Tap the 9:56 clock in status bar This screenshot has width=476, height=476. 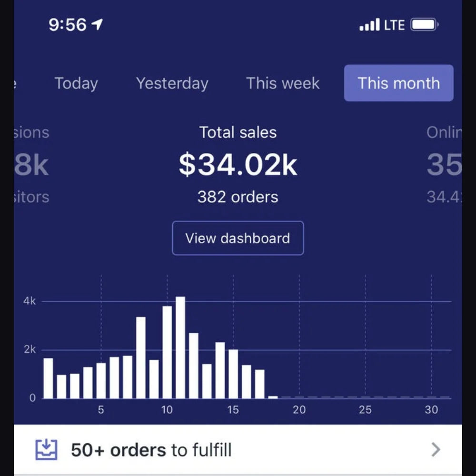68,24
